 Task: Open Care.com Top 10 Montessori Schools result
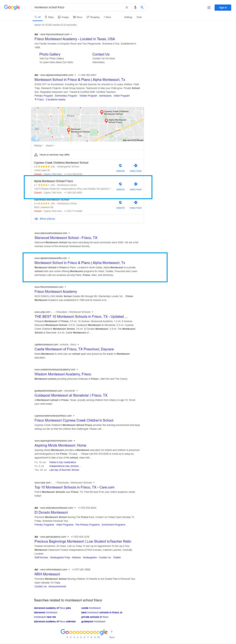74,487
